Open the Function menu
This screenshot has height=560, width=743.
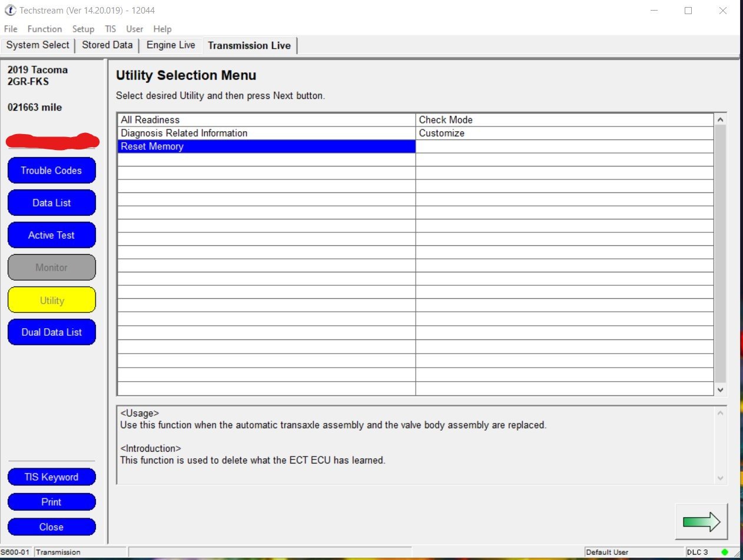45,29
